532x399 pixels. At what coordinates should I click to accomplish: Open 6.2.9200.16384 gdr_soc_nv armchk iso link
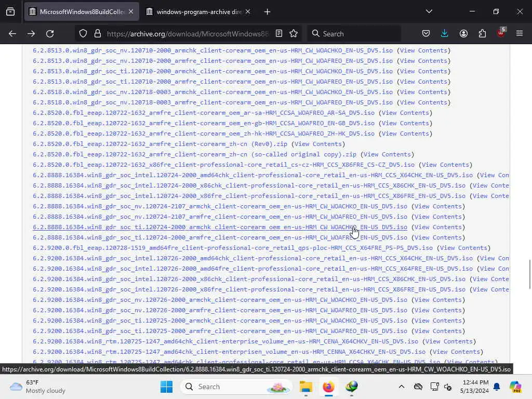(220, 300)
